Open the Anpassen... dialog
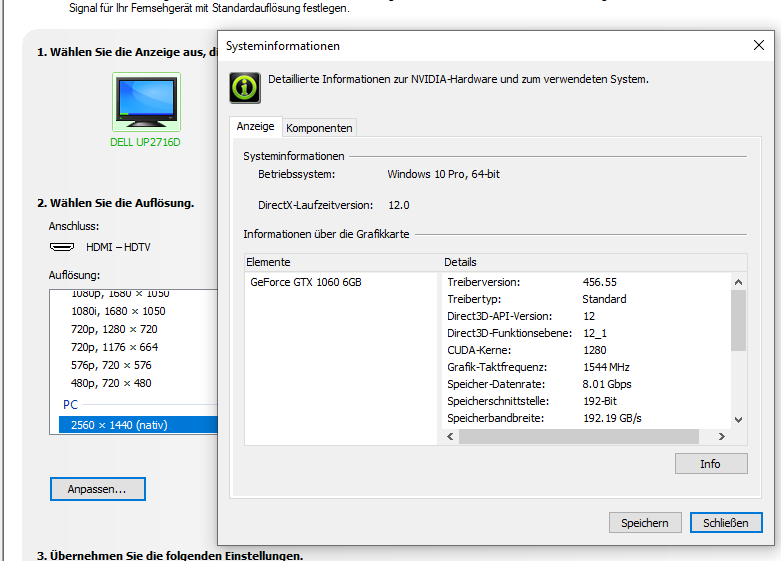 98,489
